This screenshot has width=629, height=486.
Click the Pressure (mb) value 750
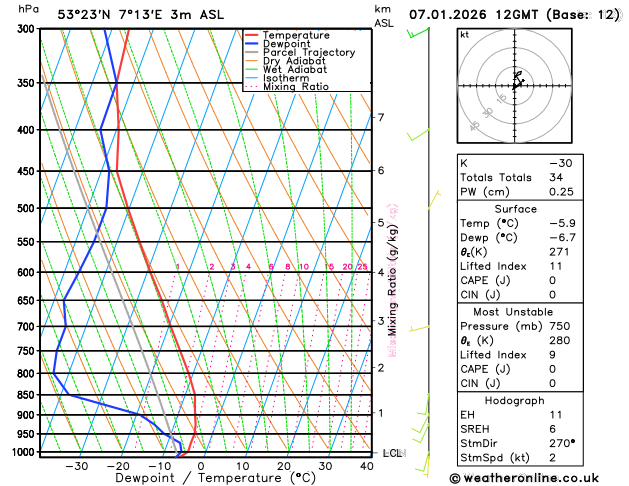click(x=560, y=326)
